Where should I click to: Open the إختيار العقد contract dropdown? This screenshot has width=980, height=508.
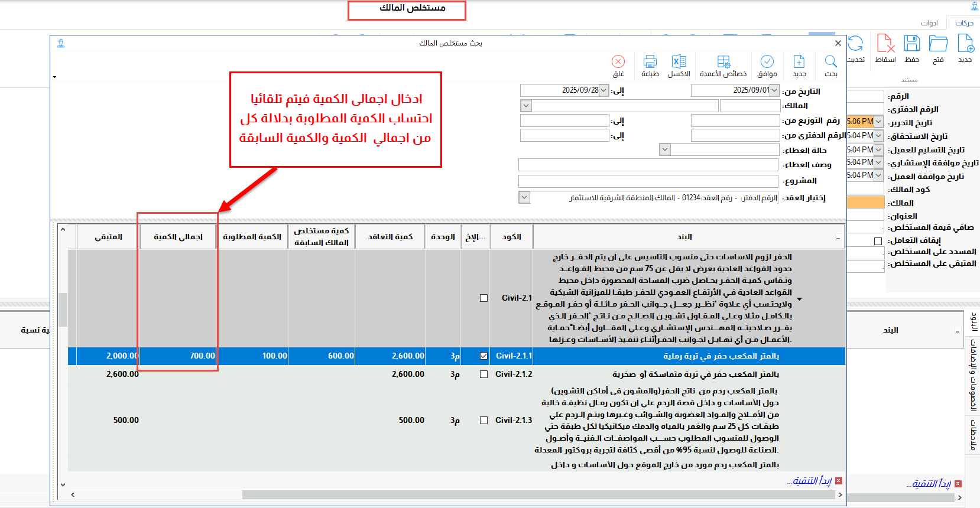524,197
